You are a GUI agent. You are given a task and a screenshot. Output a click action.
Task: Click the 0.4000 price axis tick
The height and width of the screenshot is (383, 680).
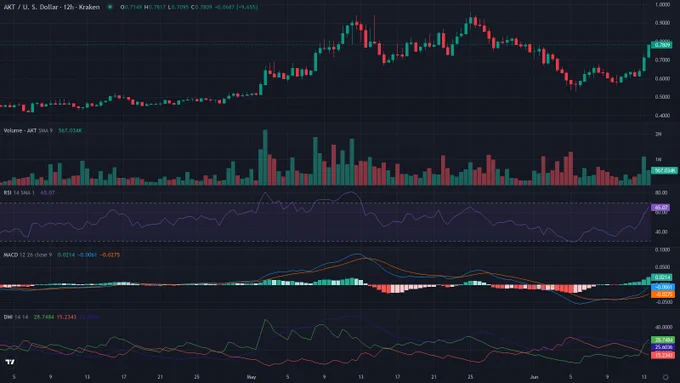[x=662, y=116]
